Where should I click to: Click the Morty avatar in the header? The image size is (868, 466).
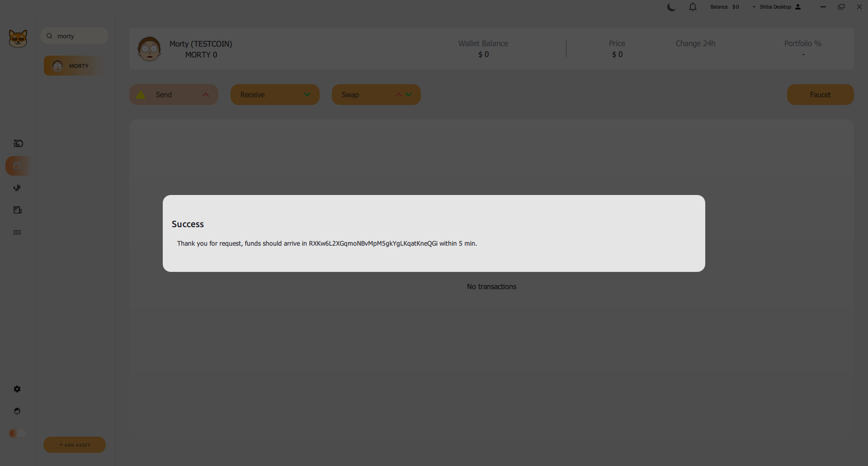pos(149,49)
